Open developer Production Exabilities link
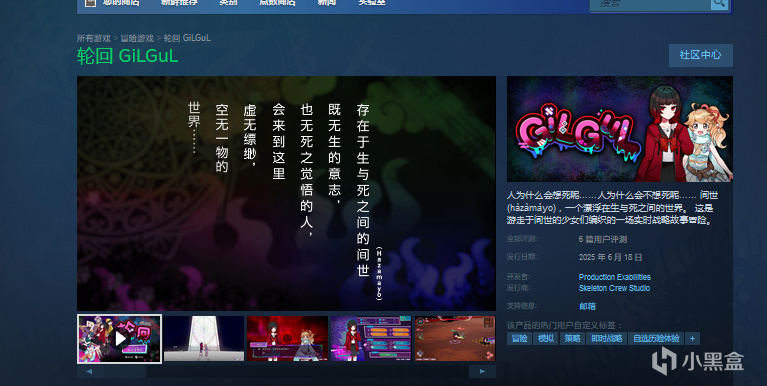Screen dimensions: 767x386 click(x=614, y=277)
